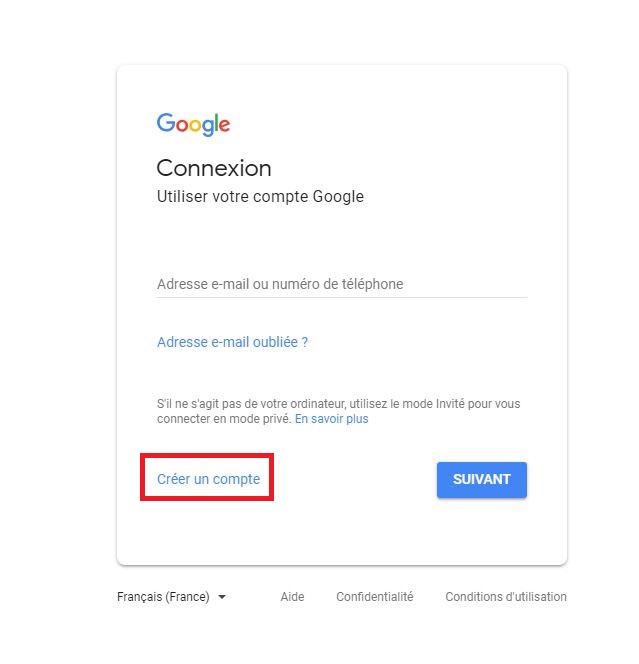Open the Aide footer link

coord(292,597)
